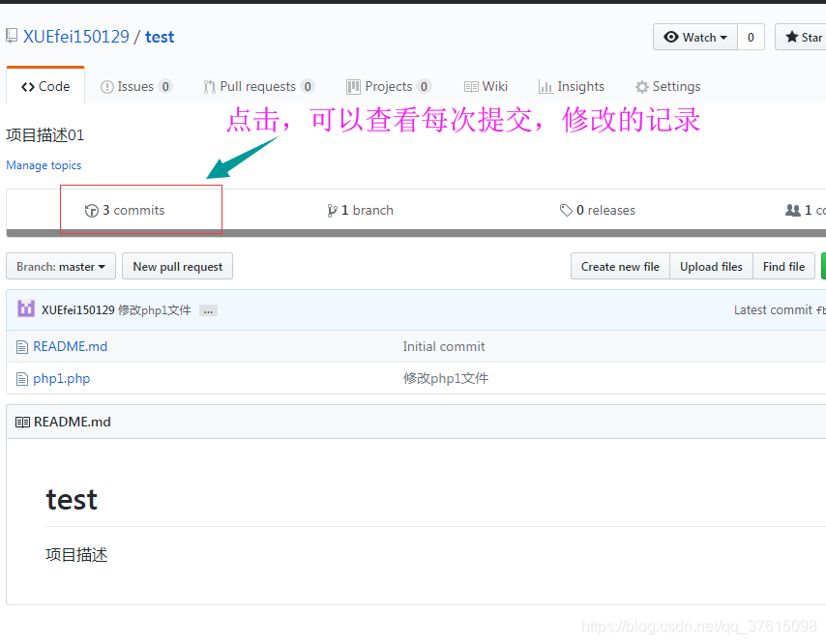Expand the full commit message with ellipsis button
826x644 pixels.
pos(208,310)
